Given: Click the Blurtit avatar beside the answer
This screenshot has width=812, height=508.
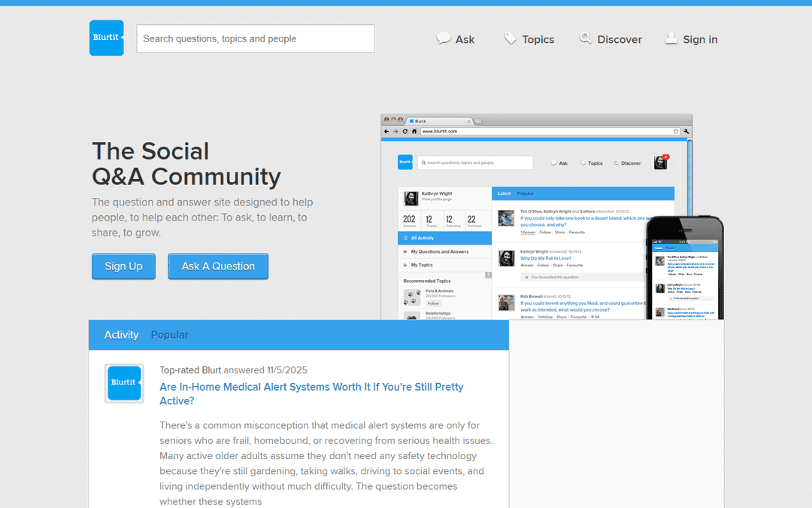Looking at the screenshot, I should point(124,383).
